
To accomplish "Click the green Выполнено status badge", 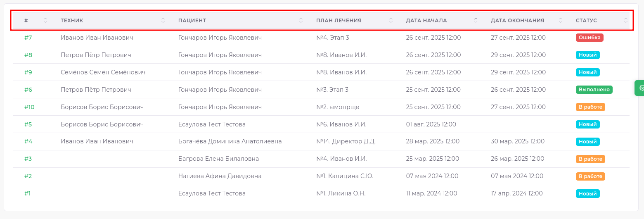I will point(594,90).
